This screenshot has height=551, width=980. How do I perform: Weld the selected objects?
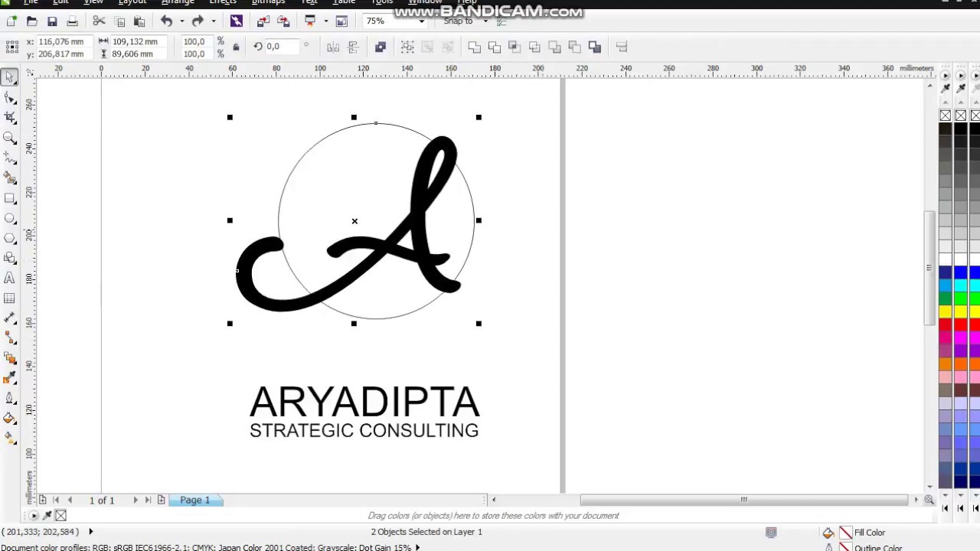(x=475, y=47)
